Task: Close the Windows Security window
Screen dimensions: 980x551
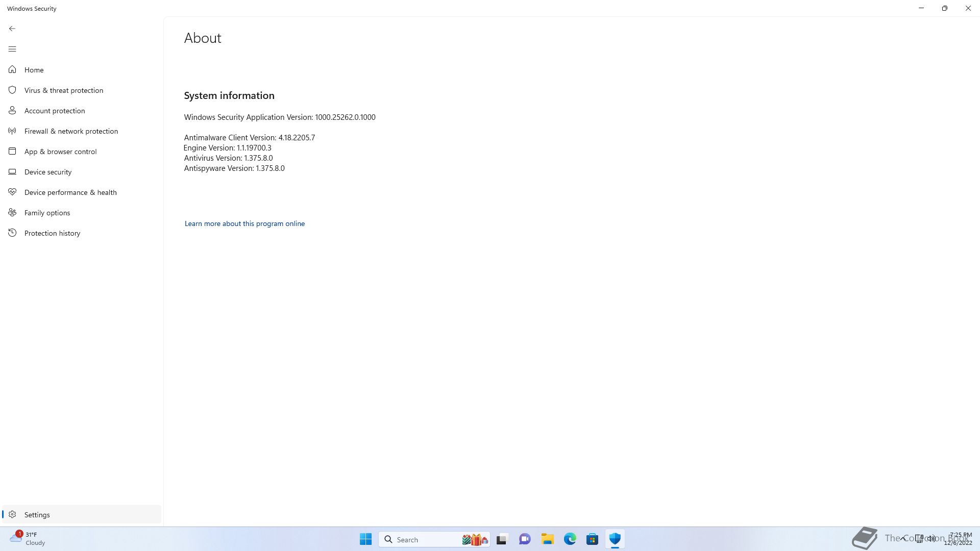Action: click(968, 8)
